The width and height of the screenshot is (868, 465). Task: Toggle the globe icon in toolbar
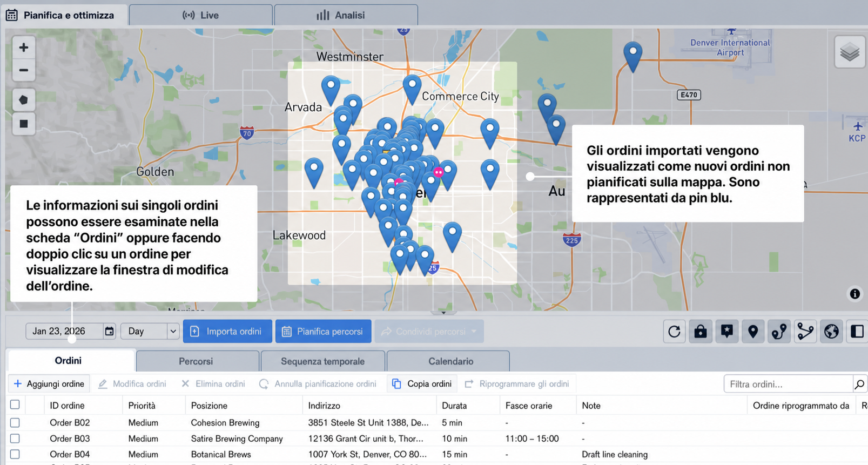pos(832,331)
